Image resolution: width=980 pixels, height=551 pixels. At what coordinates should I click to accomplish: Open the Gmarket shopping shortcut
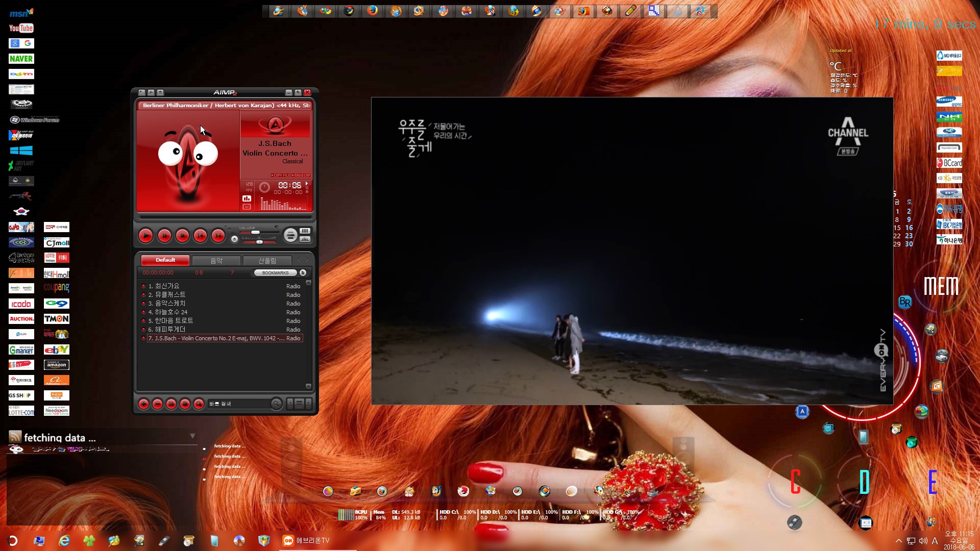point(21,349)
